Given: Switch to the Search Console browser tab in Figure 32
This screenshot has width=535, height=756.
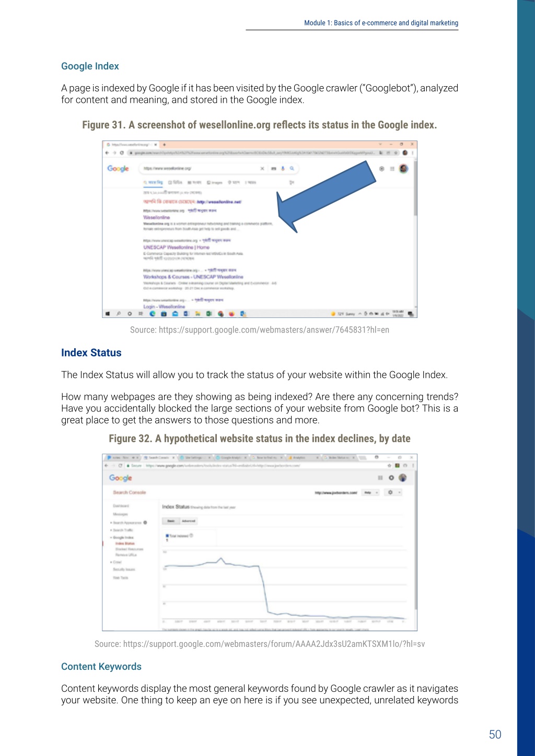Looking at the screenshot, I should pos(159,457).
